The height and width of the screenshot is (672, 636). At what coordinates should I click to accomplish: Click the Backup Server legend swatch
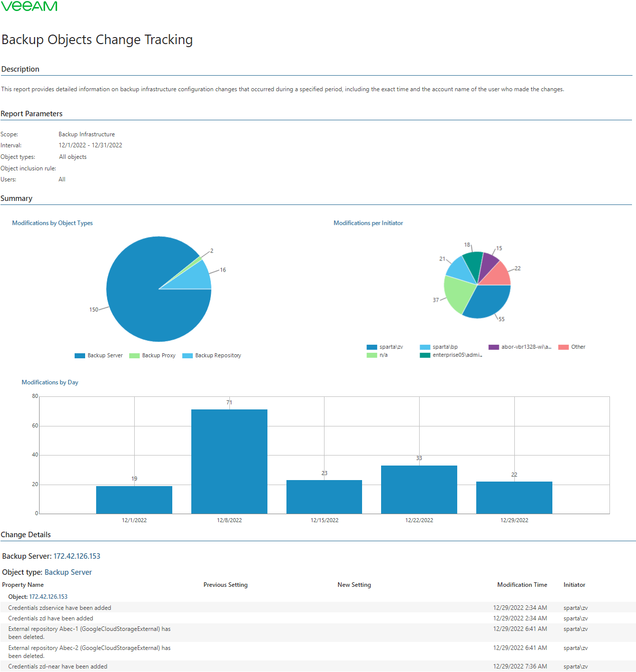click(x=80, y=356)
